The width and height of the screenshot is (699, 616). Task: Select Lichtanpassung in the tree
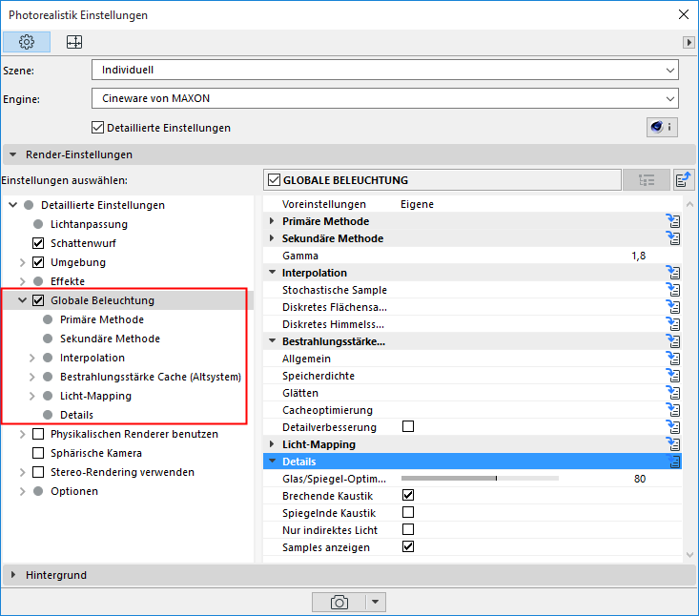[x=89, y=224]
